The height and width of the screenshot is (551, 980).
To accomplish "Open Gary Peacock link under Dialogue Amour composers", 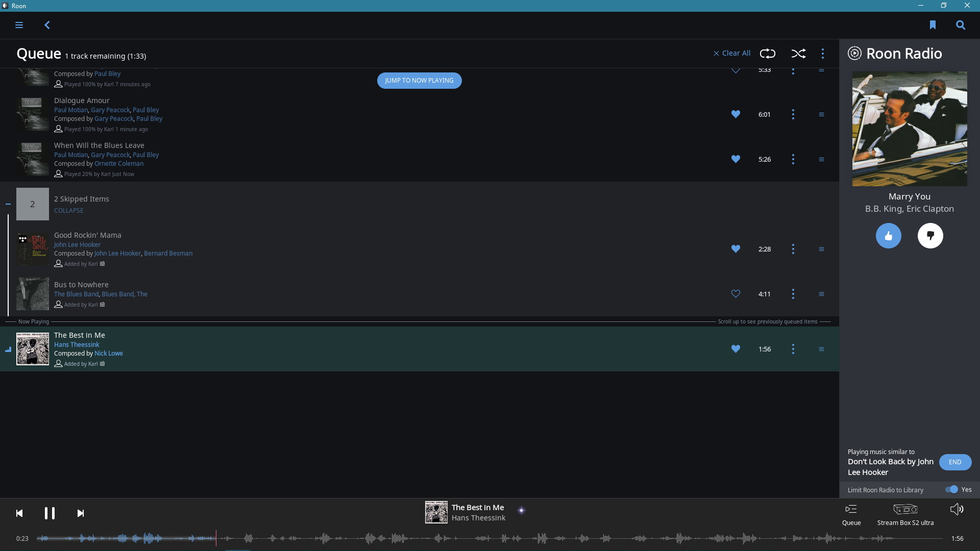I will point(114,118).
